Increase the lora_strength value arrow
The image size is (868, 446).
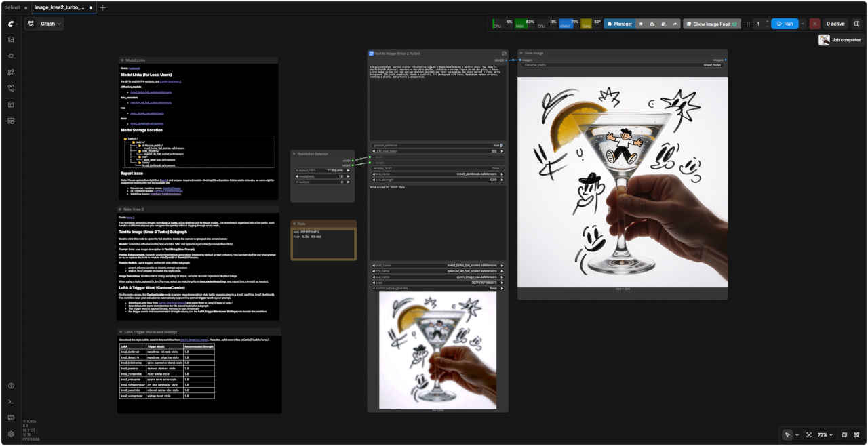[x=502, y=180]
